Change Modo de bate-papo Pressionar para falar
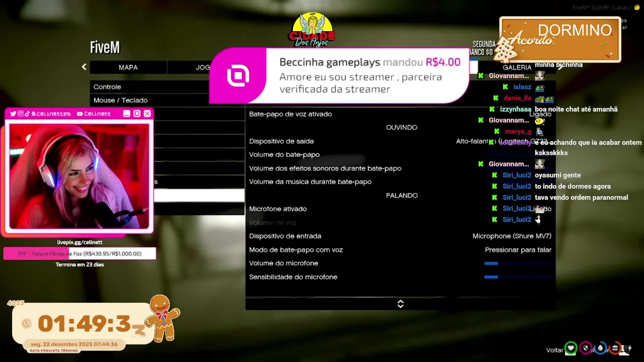 click(400, 249)
